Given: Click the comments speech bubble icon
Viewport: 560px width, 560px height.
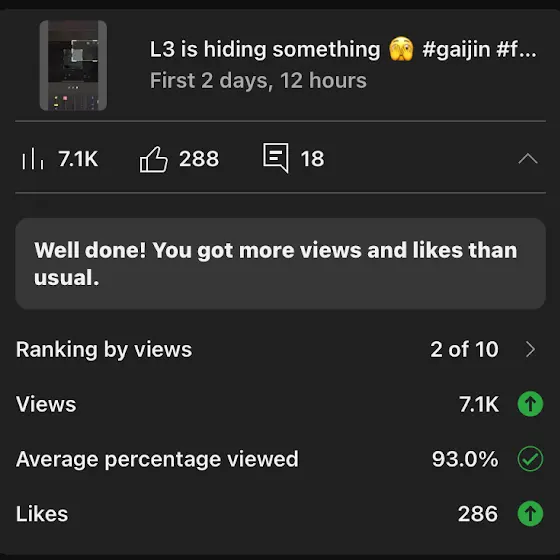Looking at the screenshot, I should [x=276, y=158].
